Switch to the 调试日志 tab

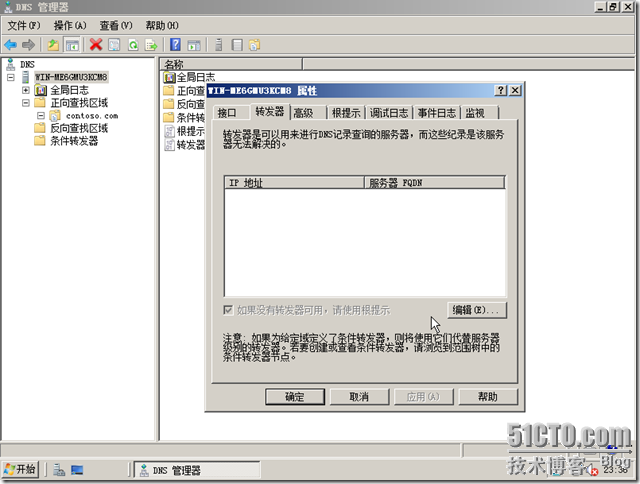tap(389, 113)
